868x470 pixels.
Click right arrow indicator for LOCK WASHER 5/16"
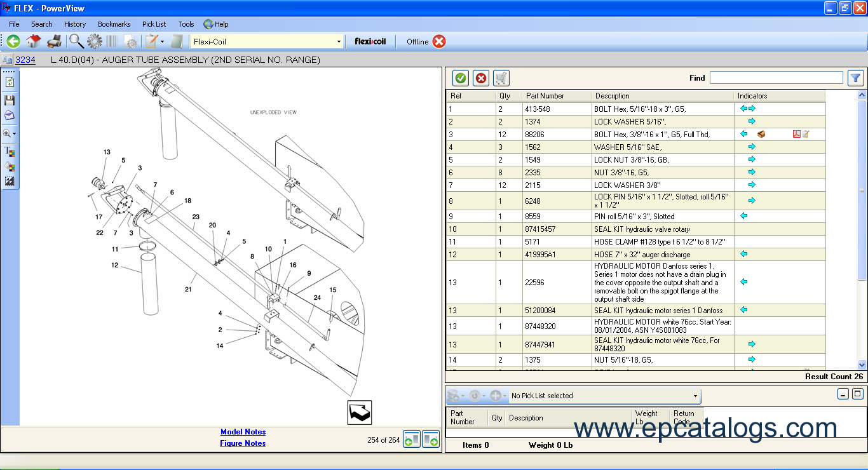tap(752, 121)
